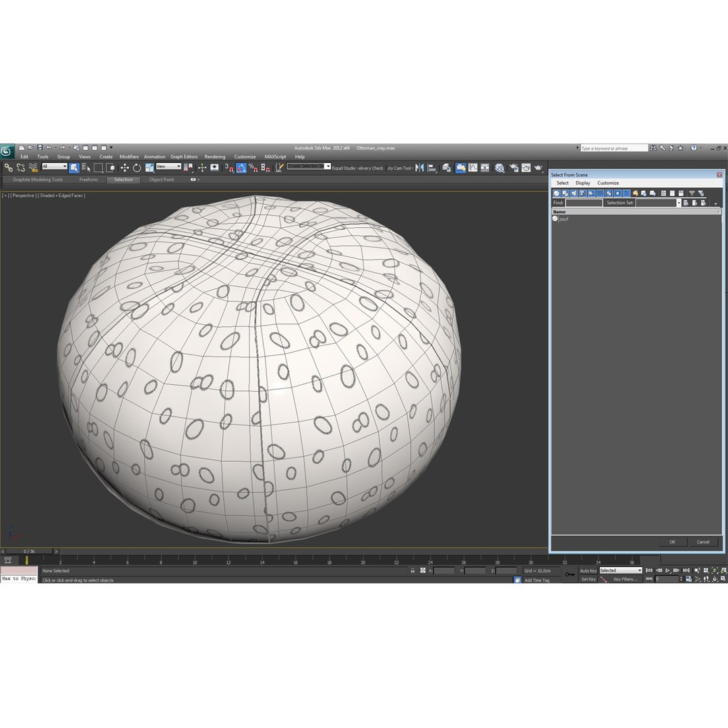Choose the Select and Move tool
Image resolution: width=728 pixels, height=728 pixels.
[125, 168]
